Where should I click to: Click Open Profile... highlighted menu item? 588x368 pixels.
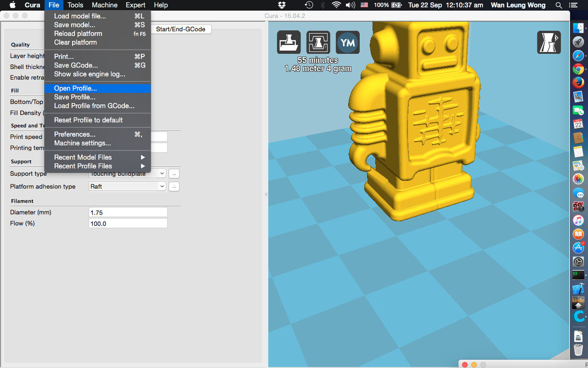coord(97,88)
